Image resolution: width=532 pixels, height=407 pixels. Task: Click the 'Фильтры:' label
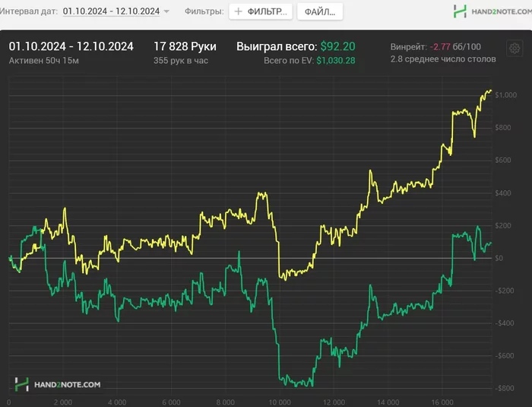(204, 11)
